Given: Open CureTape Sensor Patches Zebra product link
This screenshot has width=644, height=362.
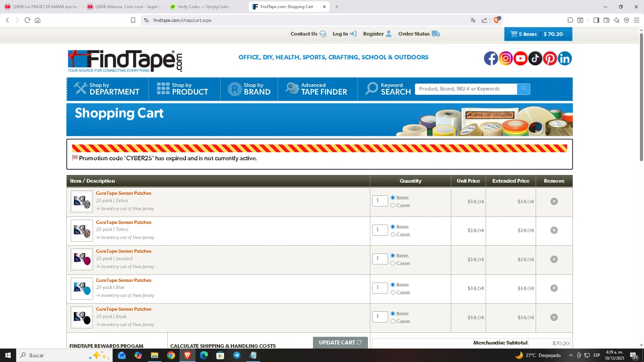Looking at the screenshot, I should pos(124,193).
